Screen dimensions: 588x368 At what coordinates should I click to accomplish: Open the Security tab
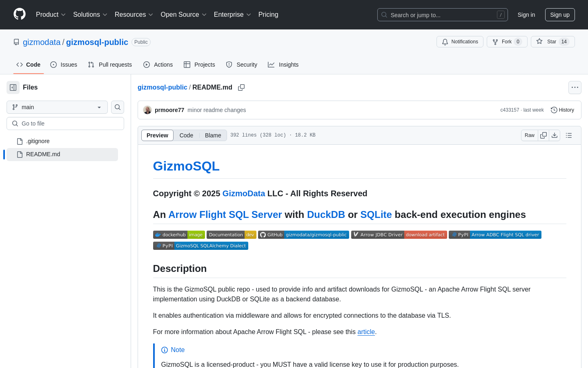pos(242,65)
